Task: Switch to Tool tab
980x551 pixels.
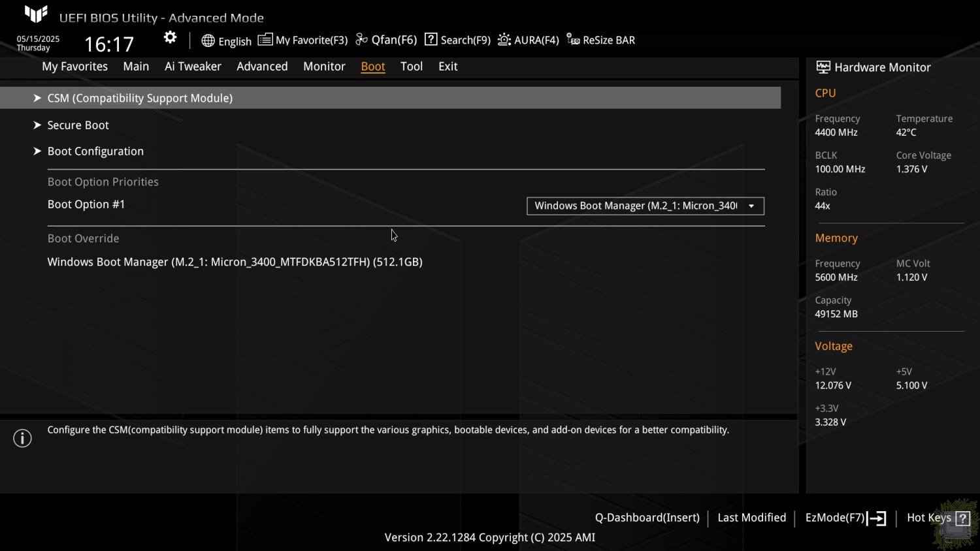Action: pos(412,67)
